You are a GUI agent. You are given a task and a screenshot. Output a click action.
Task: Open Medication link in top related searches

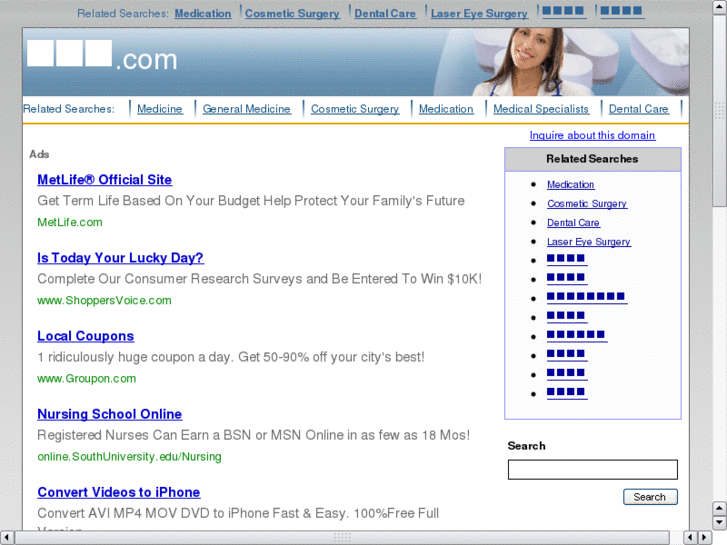pyautogui.click(x=203, y=14)
